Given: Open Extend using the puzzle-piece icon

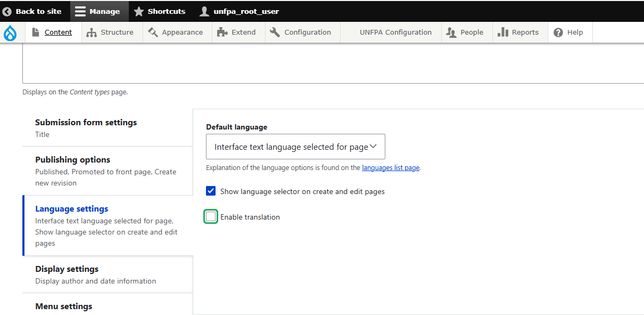Looking at the screenshot, I should [222, 32].
